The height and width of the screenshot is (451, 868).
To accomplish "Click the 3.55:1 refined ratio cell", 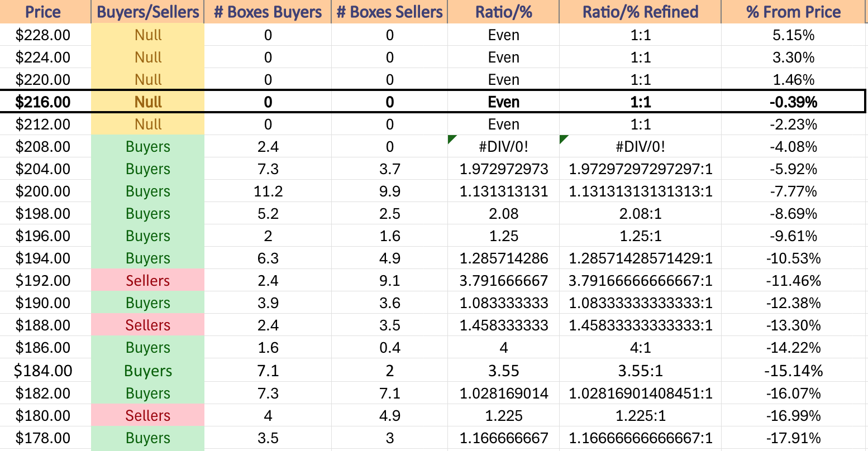I will (641, 371).
